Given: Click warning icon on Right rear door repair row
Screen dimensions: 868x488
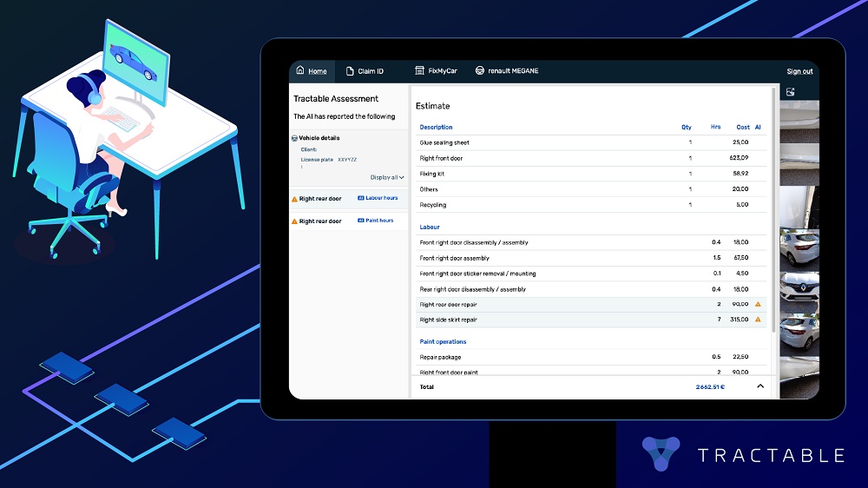Looking at the screenshot, I should click(x=758, y=305).
